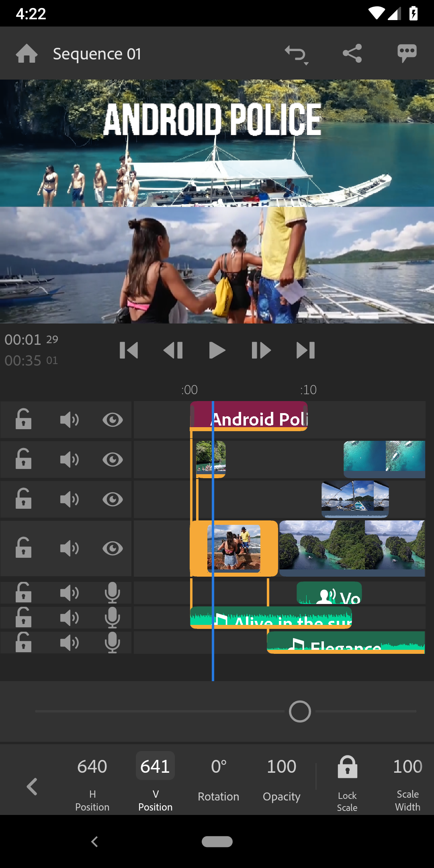Toggle lock on third video track
This screenshot has width=434, height=868.
[23, 498]
